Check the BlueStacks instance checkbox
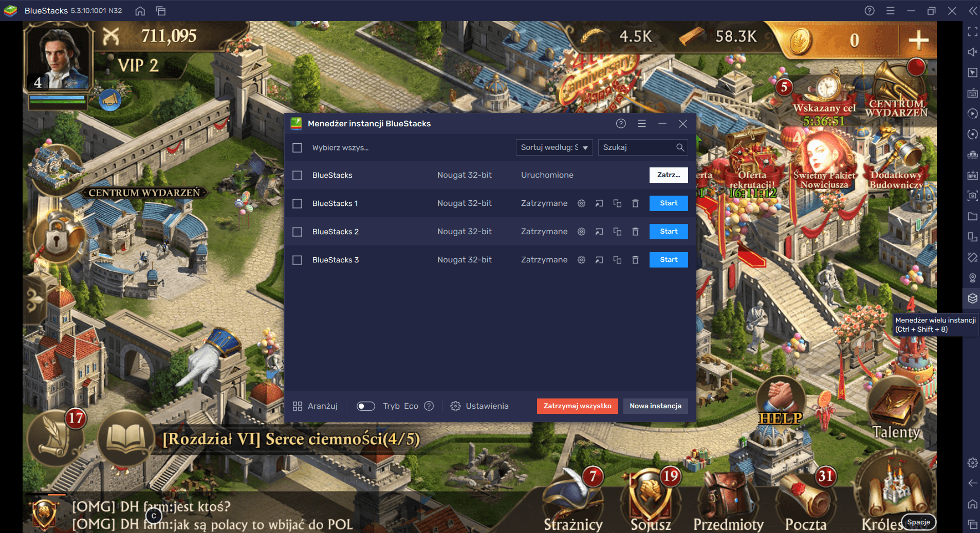Image resolution: width=980 pixels, height=533 pixels. coord(297,176)
